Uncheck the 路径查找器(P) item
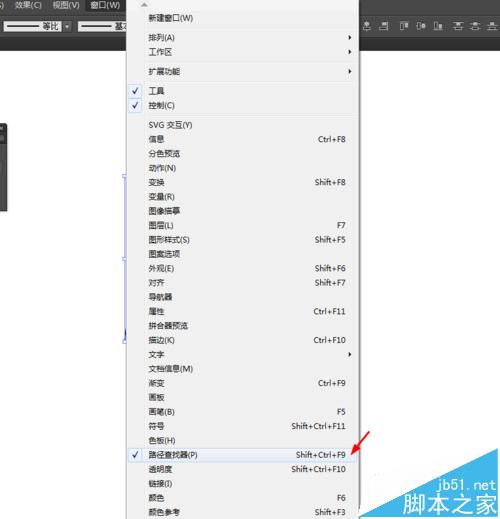Image resolution: width=500 pixels, height=519 pixels. [243, 455]
